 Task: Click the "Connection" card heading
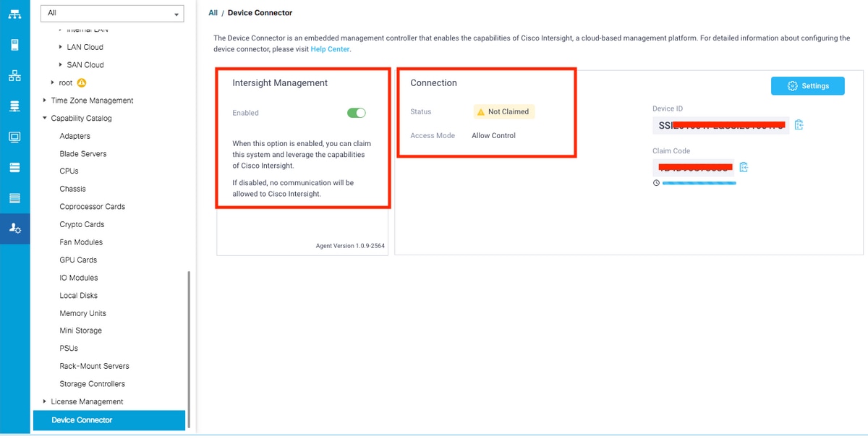[x=434, y=83]
